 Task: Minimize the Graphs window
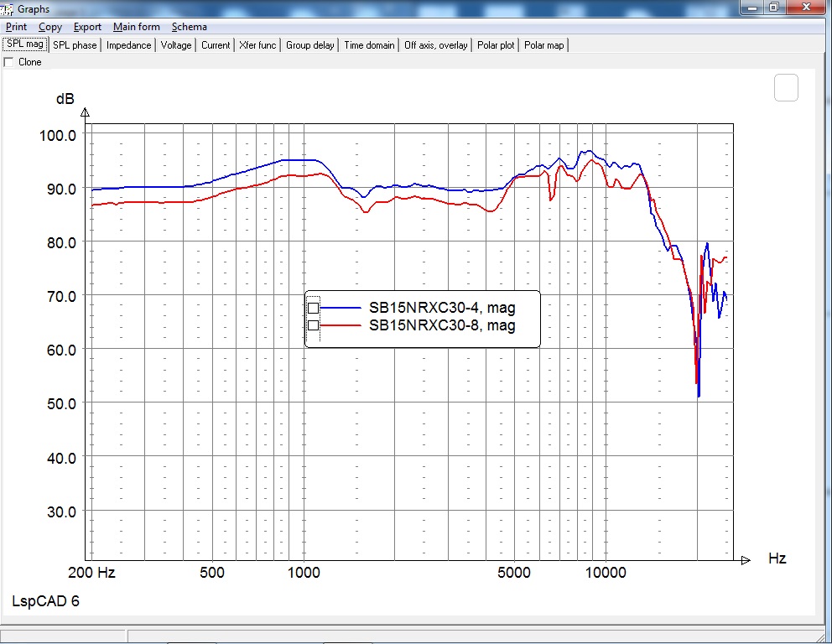(752, 8)
